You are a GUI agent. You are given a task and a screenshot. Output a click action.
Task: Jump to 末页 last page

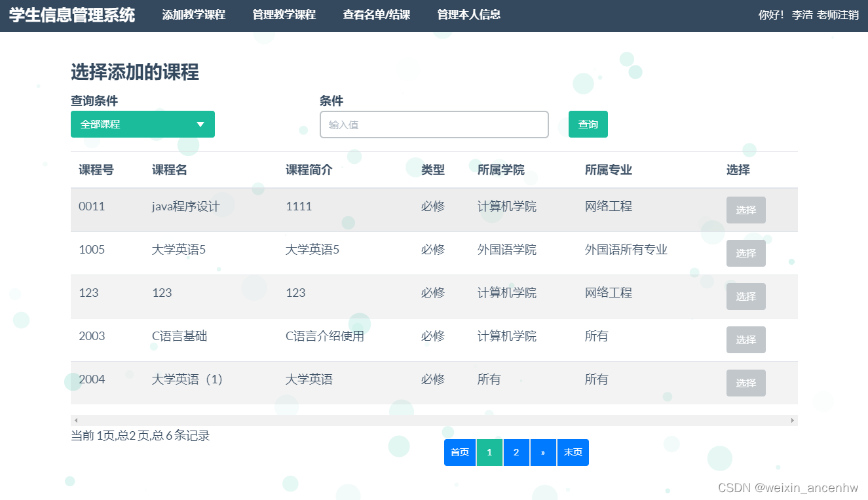pyautogui.click(x=573, y=452)
